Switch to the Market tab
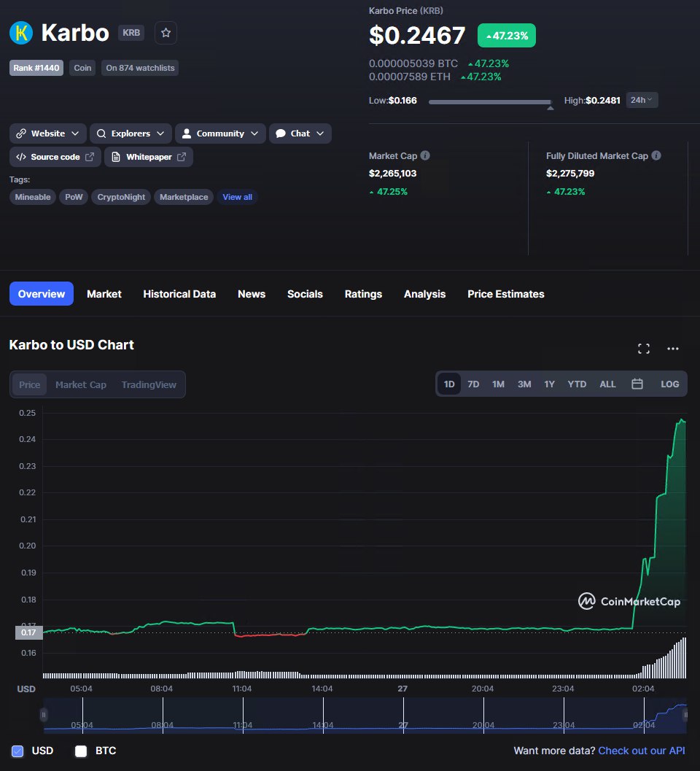The height and width of the screenshot is (771, 700). point(104,293)
